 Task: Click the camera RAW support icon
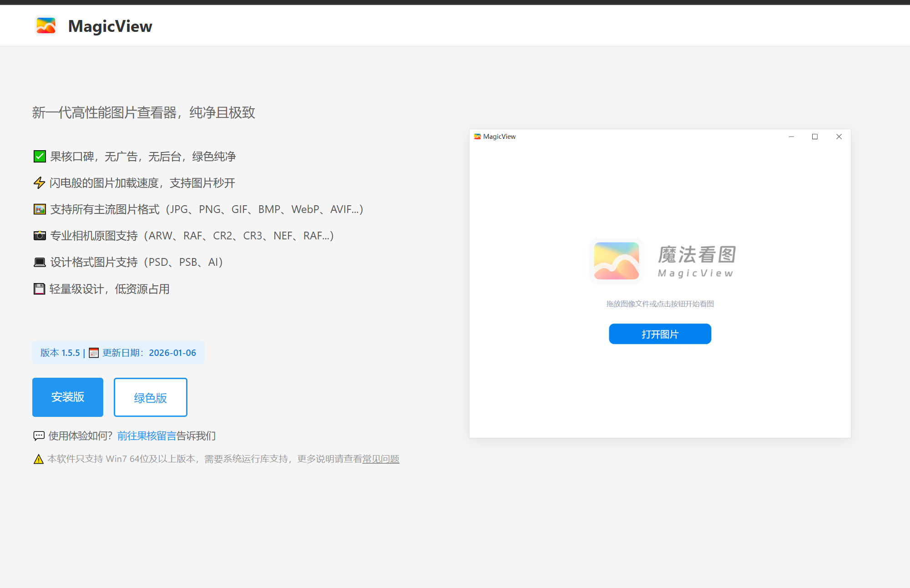(x=40, y=236)
